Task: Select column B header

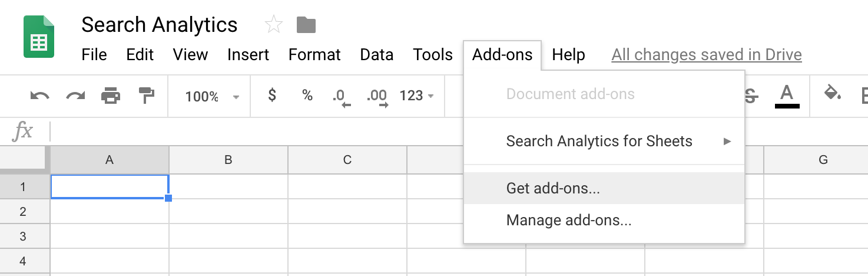Action: (228, 160)
